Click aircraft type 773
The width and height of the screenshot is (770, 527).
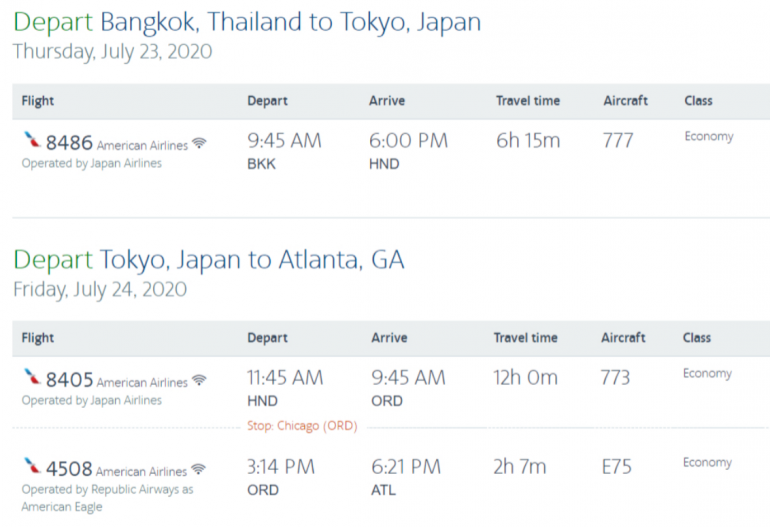[616, 378]
